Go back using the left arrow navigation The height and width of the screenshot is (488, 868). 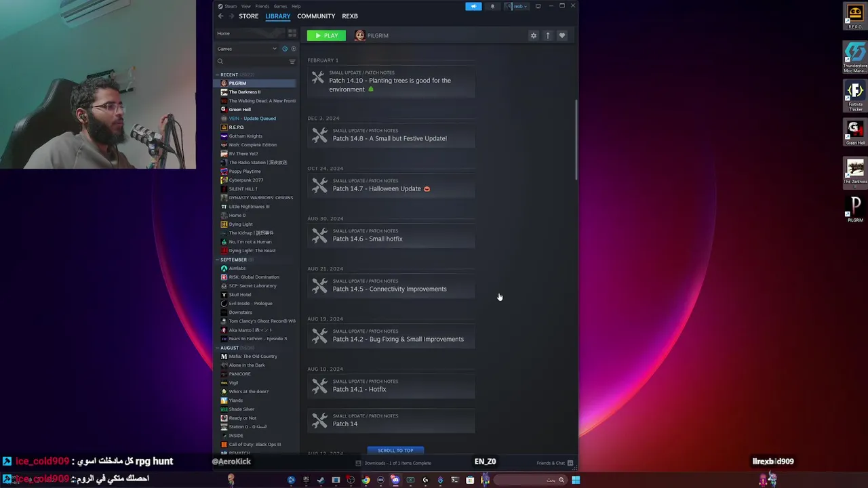point(220,16)
